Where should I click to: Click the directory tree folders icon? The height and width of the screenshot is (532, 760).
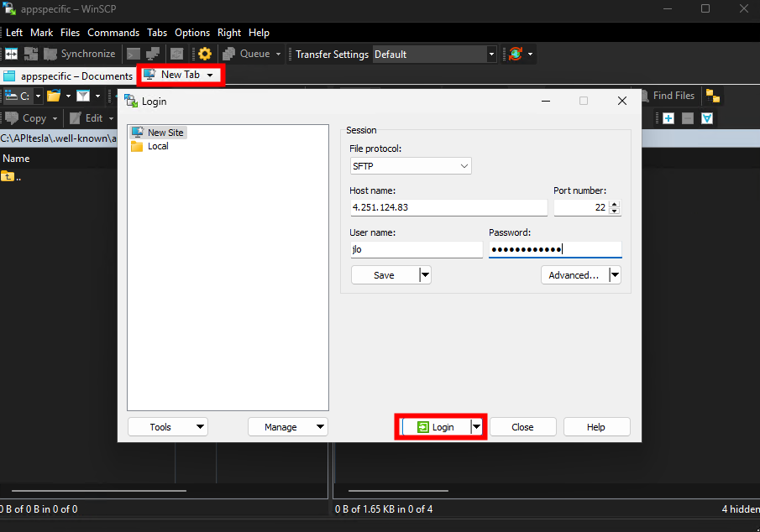tap(712, 96)
